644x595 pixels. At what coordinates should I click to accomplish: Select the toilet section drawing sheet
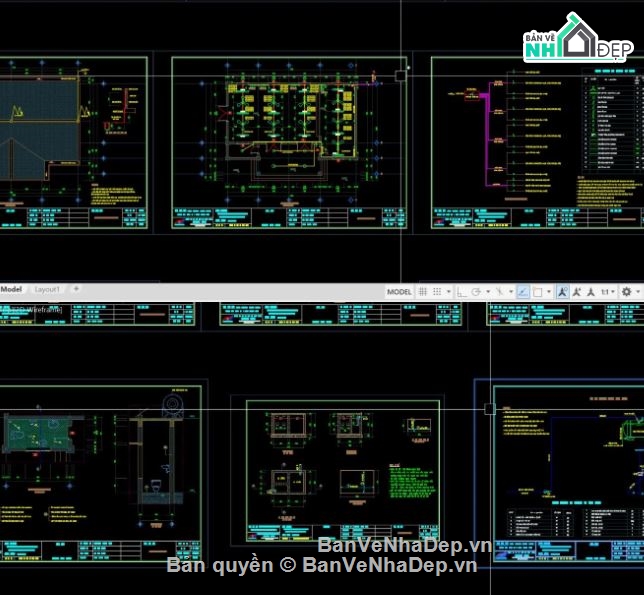pos(101,473)
